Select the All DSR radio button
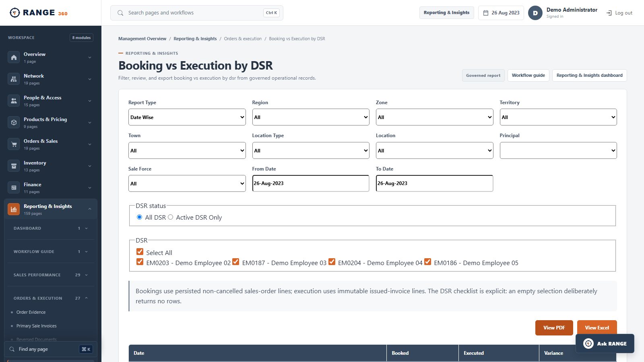644x362 pixels. pyautogui.click(x=139, y=217)
